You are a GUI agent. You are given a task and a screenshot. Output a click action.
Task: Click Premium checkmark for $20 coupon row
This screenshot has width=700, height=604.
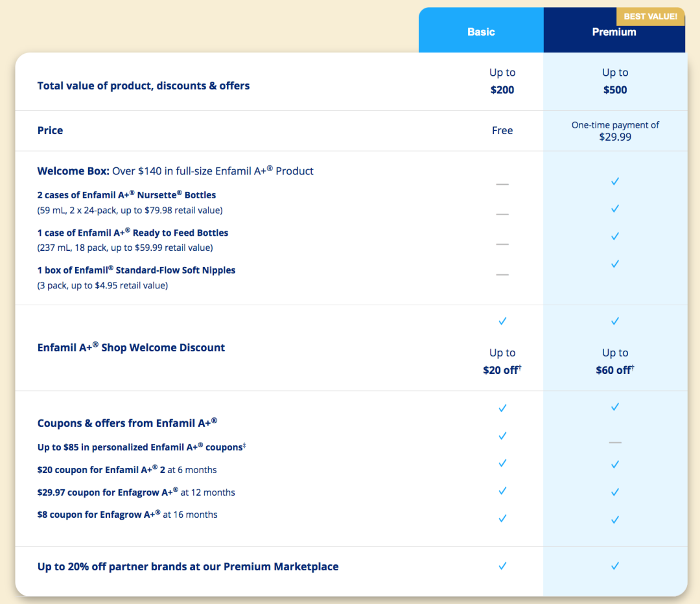pyautogui.click(x=615, y=465)
